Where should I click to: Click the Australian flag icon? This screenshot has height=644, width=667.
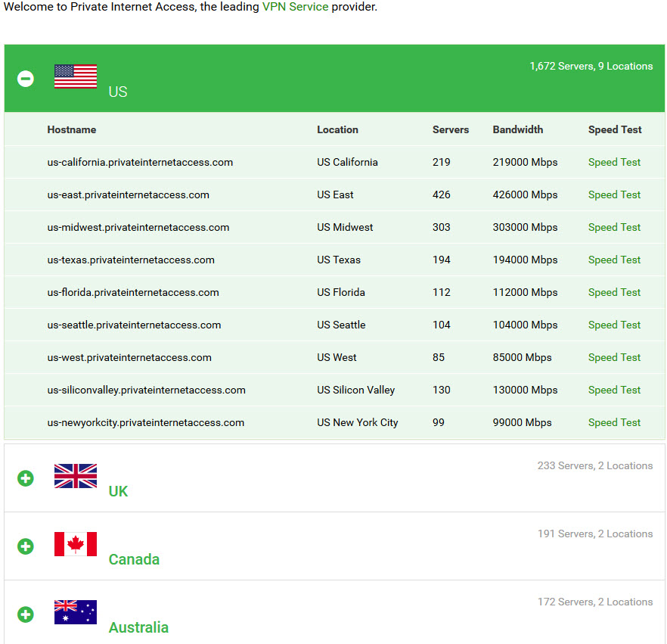click(x=76, y=612)
